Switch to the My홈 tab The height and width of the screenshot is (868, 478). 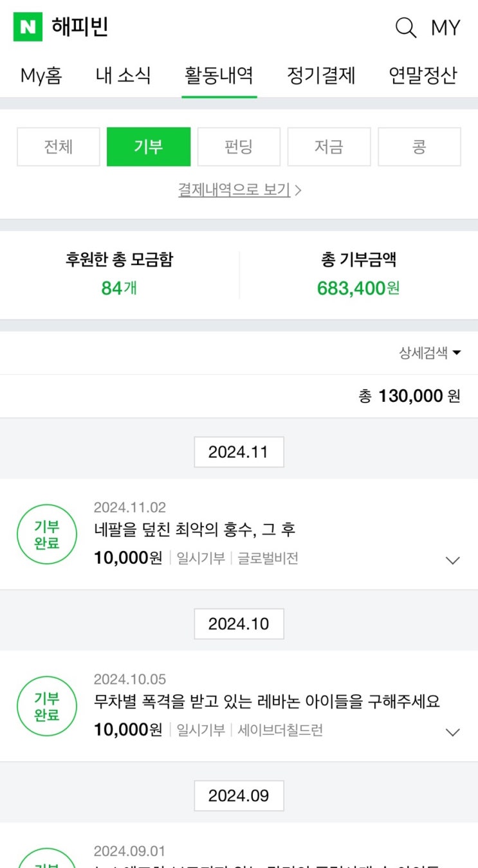(x=41, y=76)
